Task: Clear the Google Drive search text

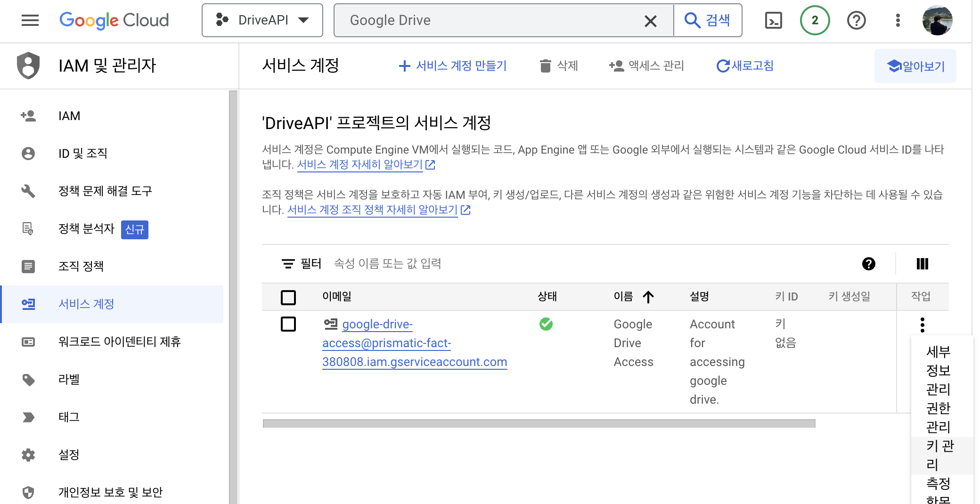Action: click(650, 21)
